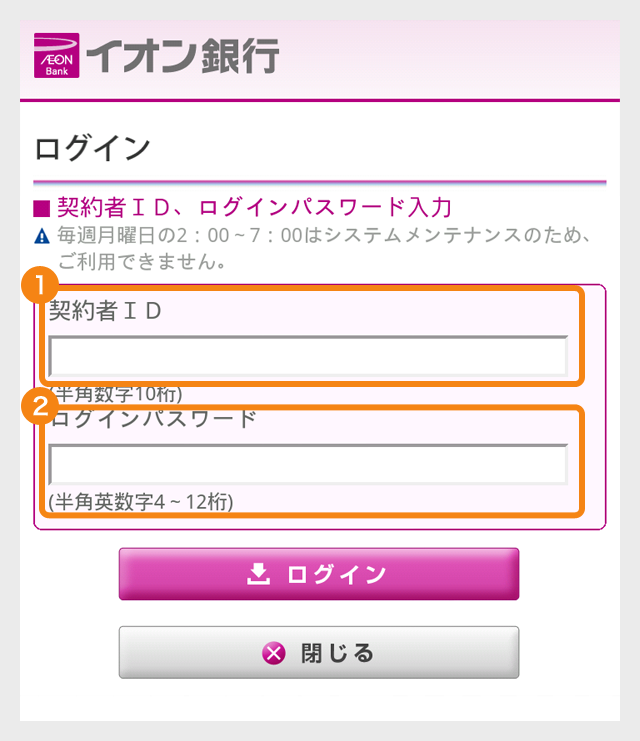Click the magenta divider under the header
Image resolution: width=640 pixels, height=741 pixels.
pyautogui.click(x=320, y=100)
